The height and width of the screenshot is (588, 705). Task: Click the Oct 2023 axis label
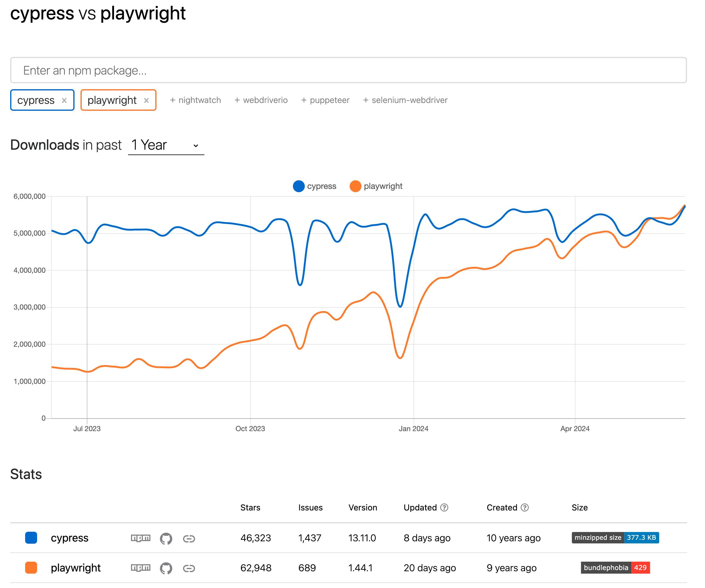point(250,428)
